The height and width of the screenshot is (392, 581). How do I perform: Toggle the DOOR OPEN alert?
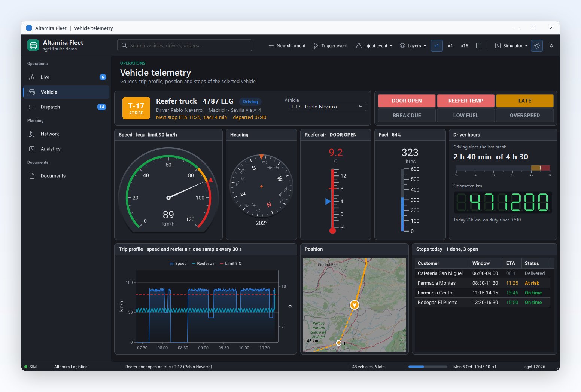click(407, 101)
